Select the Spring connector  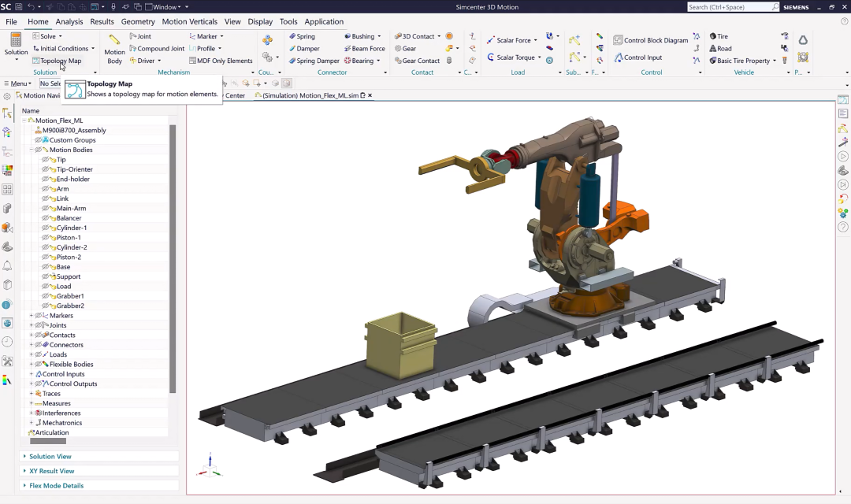(x=302, y=36)
